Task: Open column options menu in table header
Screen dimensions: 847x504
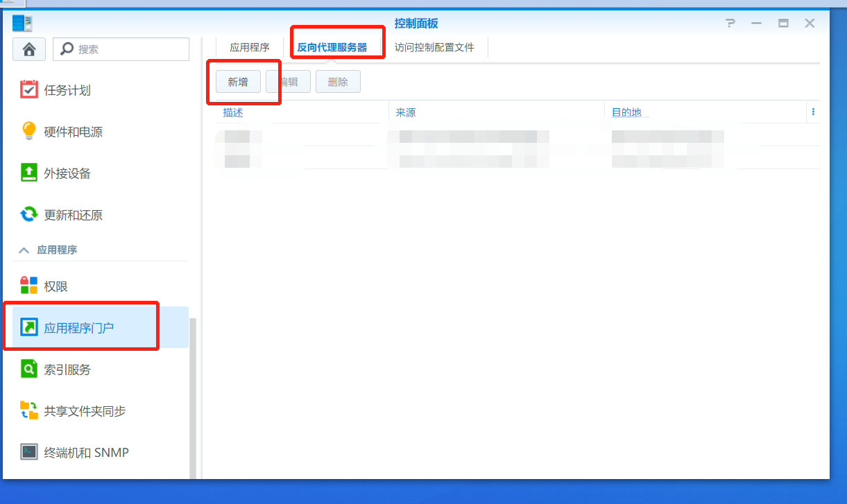Action: click(813, 112)
